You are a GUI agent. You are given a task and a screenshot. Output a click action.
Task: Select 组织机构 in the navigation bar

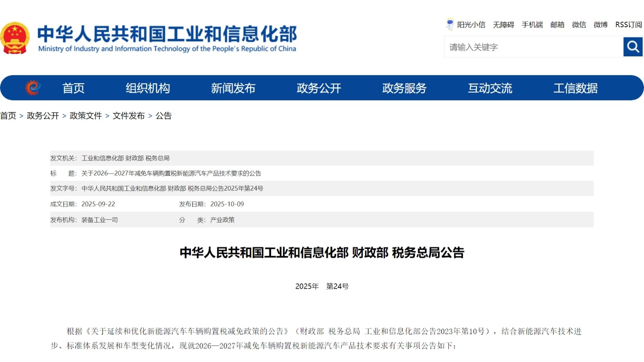tap(147, 88)
